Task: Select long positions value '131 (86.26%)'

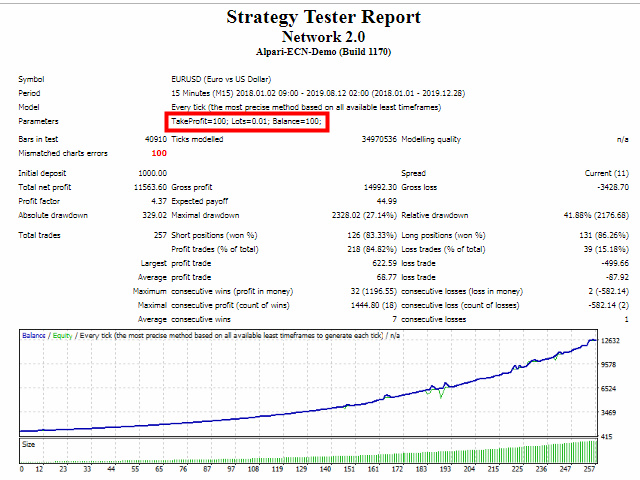Action: (x=602, y=236)
